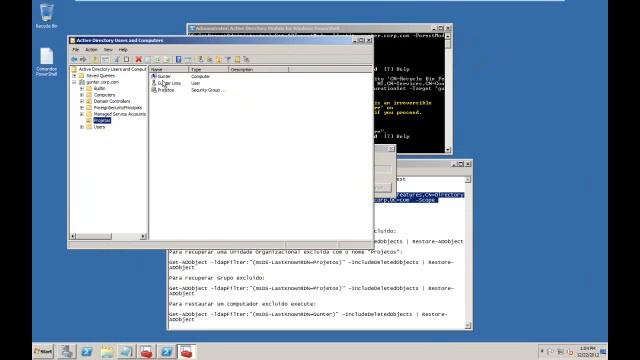640x360 pixels.
Task: Select the Active Directory Users and Computers root node
Action: (112, 69)
